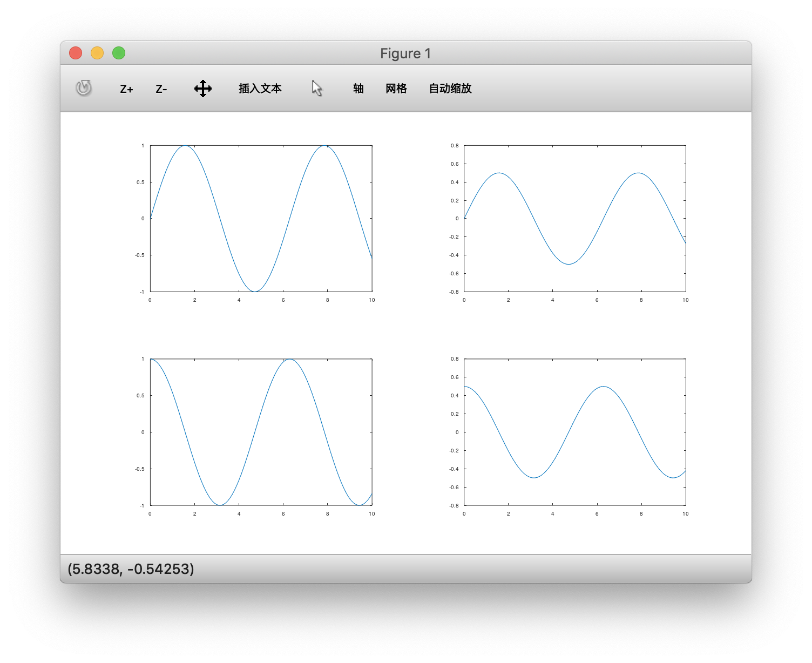
Task: Toggle the 轴 axes button
Action: (358, 89)
